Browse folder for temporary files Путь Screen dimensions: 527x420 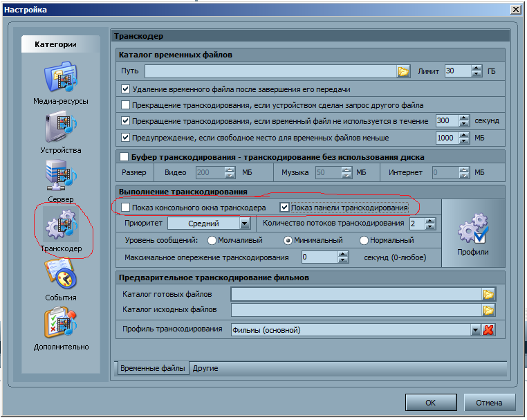point(403,71)
